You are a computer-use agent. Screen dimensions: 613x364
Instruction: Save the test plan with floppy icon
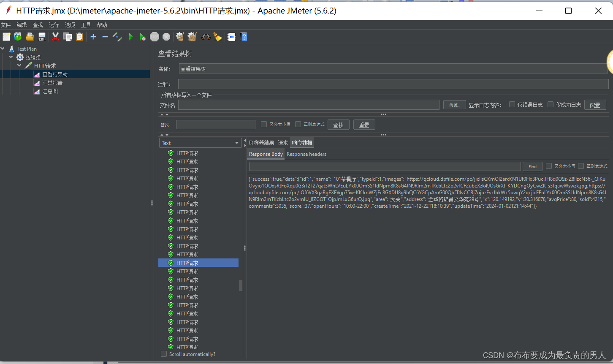tap(41, 37)
